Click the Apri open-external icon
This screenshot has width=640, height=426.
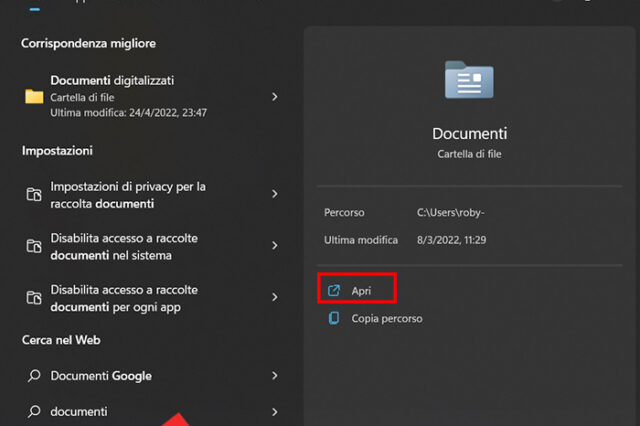pos(334,290)
